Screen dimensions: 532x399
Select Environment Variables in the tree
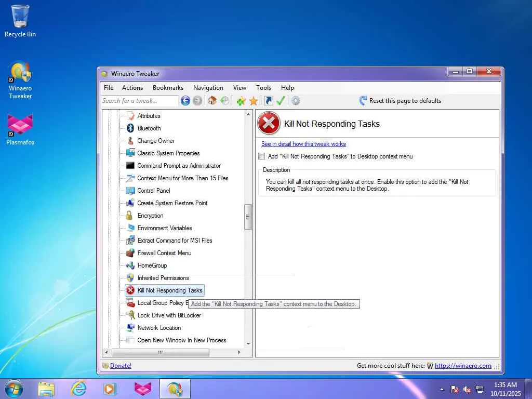point(165,228)
